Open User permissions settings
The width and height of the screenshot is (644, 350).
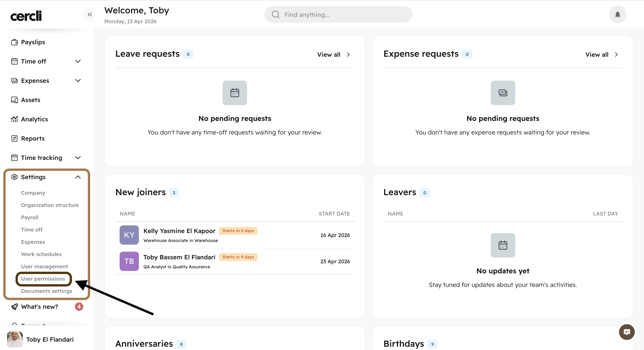43,279
